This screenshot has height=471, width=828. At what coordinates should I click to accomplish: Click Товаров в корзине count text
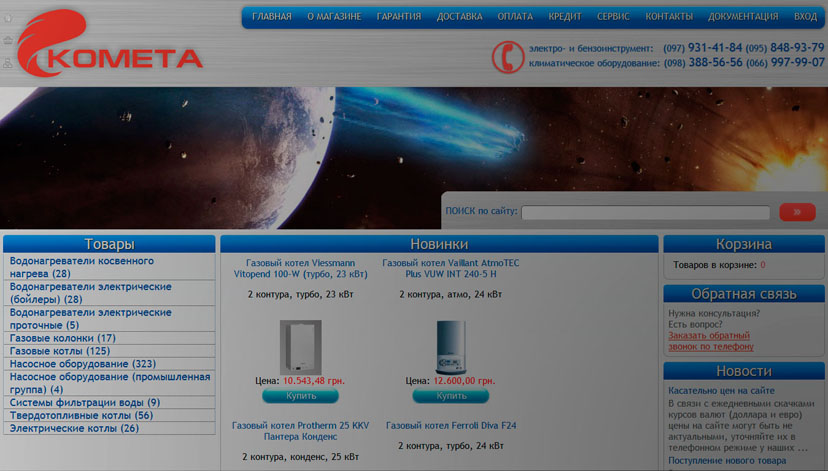tap(719, 265)
